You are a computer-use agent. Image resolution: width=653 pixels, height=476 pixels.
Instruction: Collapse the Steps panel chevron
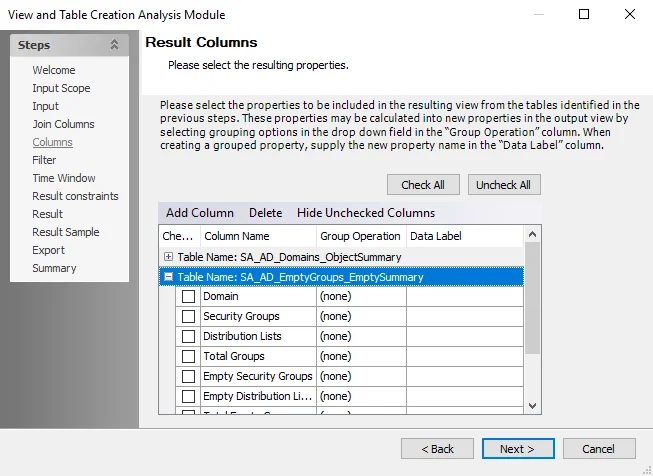pyautogui.click(x=114, y=45)
